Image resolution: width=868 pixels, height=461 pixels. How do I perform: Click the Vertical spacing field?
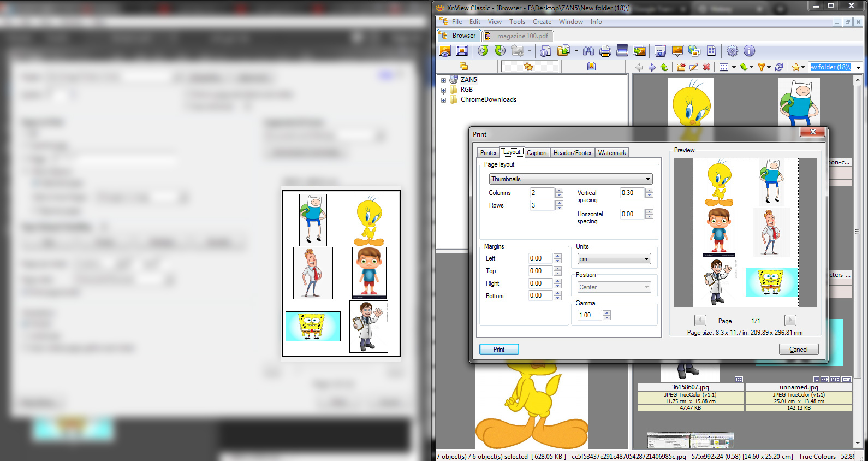632,193
